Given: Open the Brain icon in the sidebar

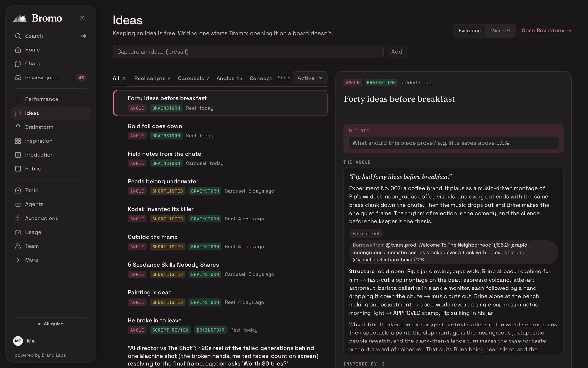Looking at the screenshot, I should [x=18, y=190].
